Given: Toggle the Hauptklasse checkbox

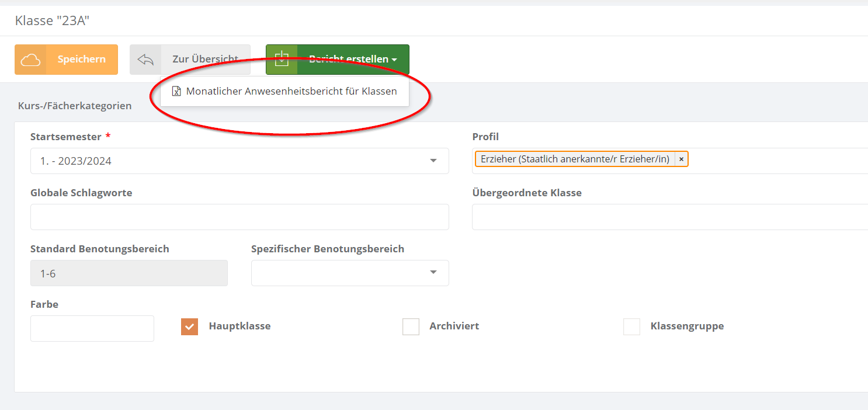Looking at the screenshot, I should (x=190, y=326).
